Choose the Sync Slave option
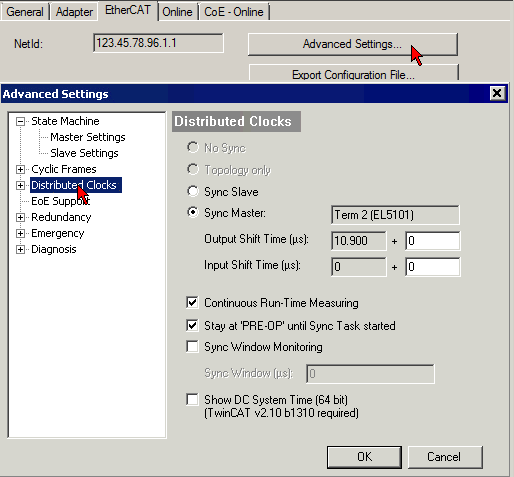Image resolution: width=514 pixels, height=477 pixels. pyautogui.click(x=193, y=191)
